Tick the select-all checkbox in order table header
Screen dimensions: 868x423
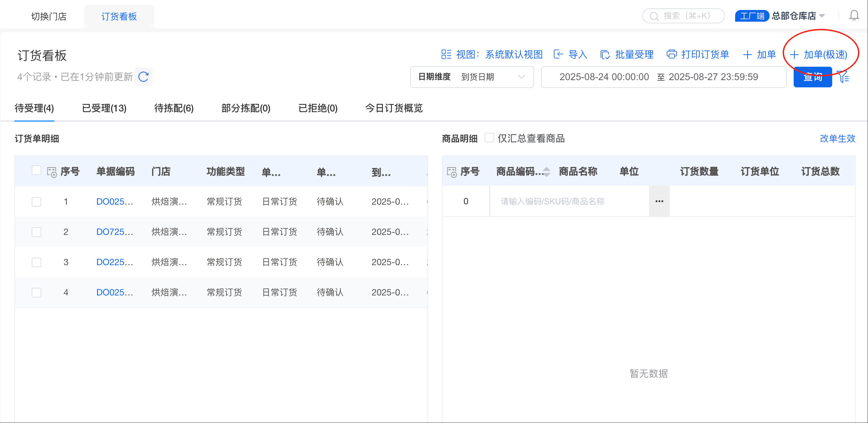[x=36, y=171]
